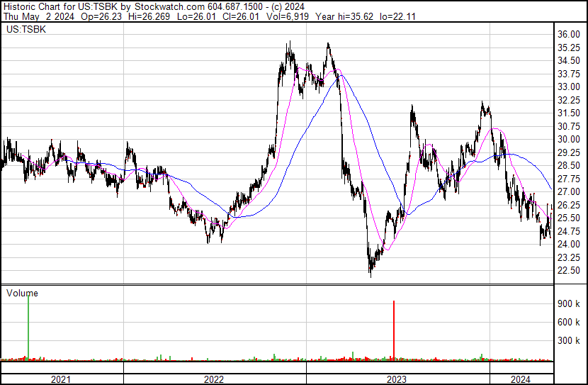Image resolution: width=588 pixels, height=385 pixels.
Task: Click the 33.00 price axis label
Action: [x=569, y=87]
